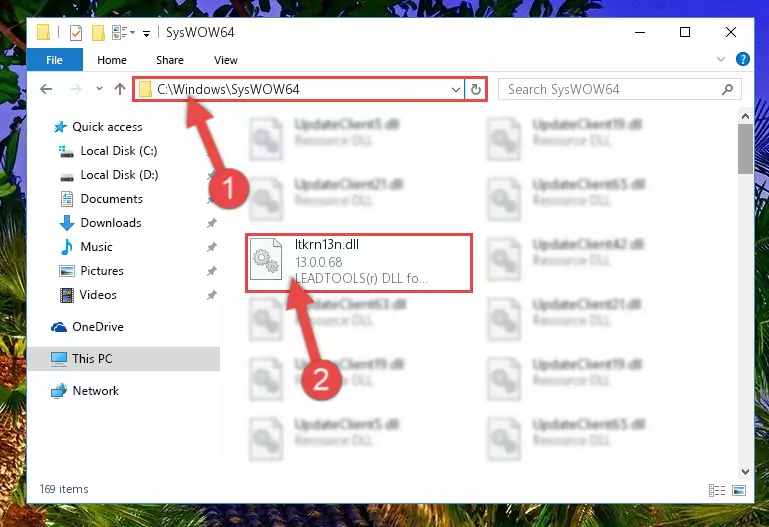Open the view layout icon in the title bar

tap(120, 33)
